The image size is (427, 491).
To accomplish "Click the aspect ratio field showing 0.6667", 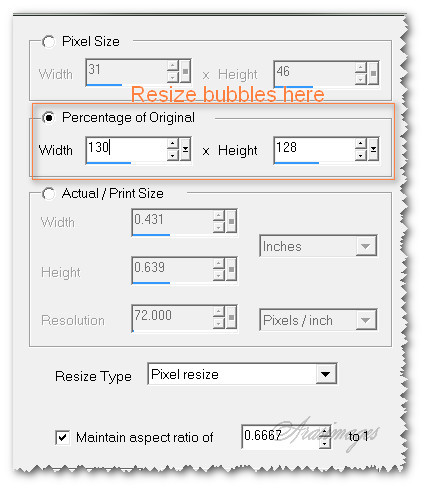I will coord(280,436).
